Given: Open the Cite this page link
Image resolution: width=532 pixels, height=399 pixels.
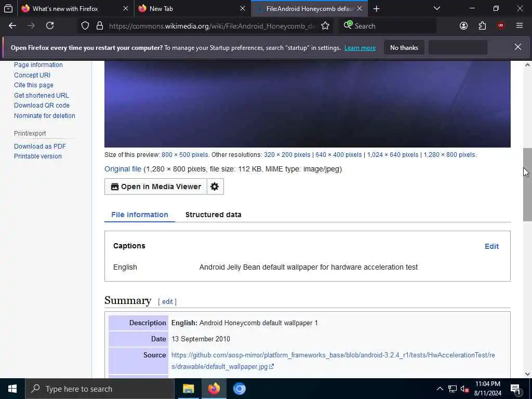Looking at the screenshot, I should [34, 85].
